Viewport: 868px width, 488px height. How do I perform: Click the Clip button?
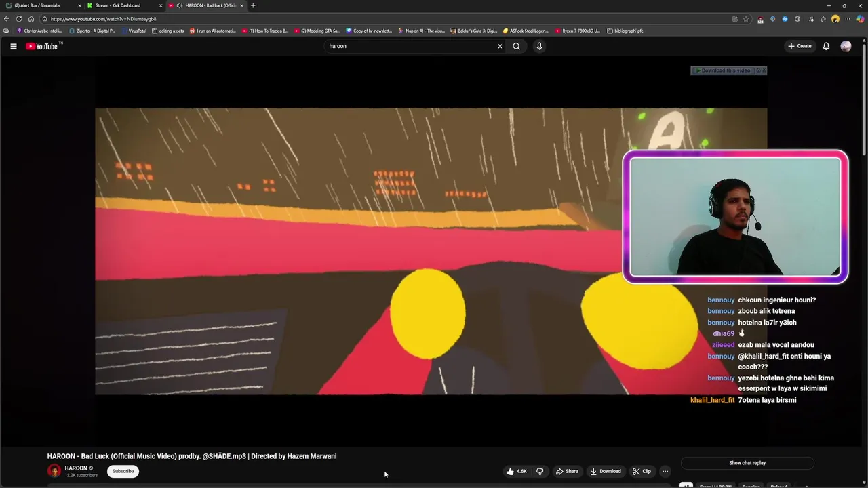click(642, 471)
